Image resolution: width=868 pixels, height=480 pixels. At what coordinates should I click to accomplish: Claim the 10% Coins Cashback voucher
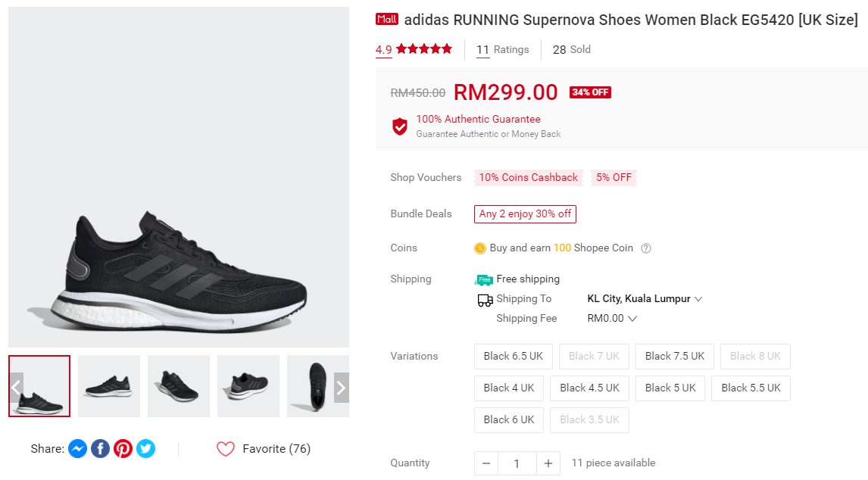point(528,178)
